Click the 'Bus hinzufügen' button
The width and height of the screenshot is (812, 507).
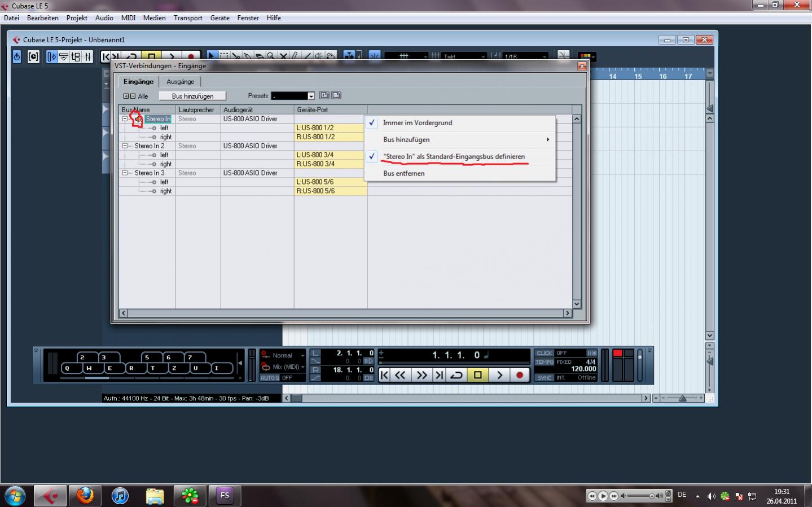pos(192,96)
